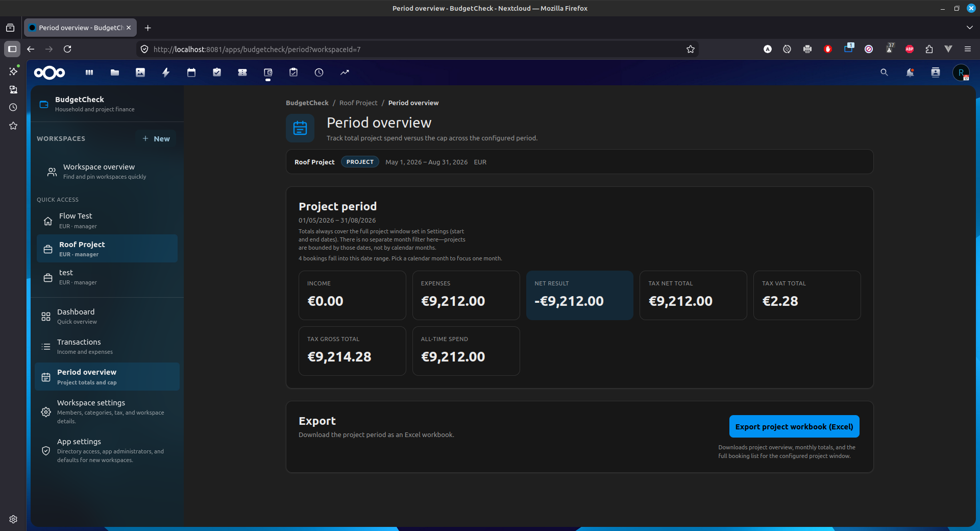
Task: Click the All-Time Spend card
Action: 466,351
